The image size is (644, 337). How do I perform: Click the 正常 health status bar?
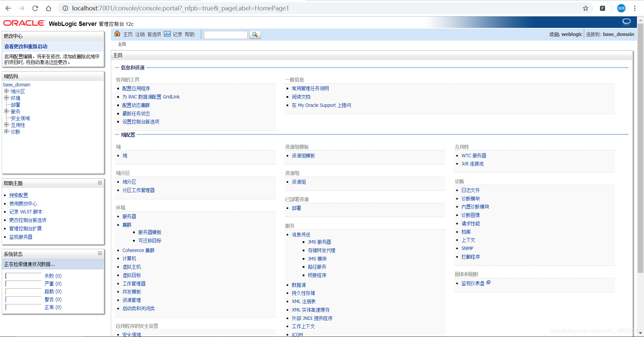point(24,307)
